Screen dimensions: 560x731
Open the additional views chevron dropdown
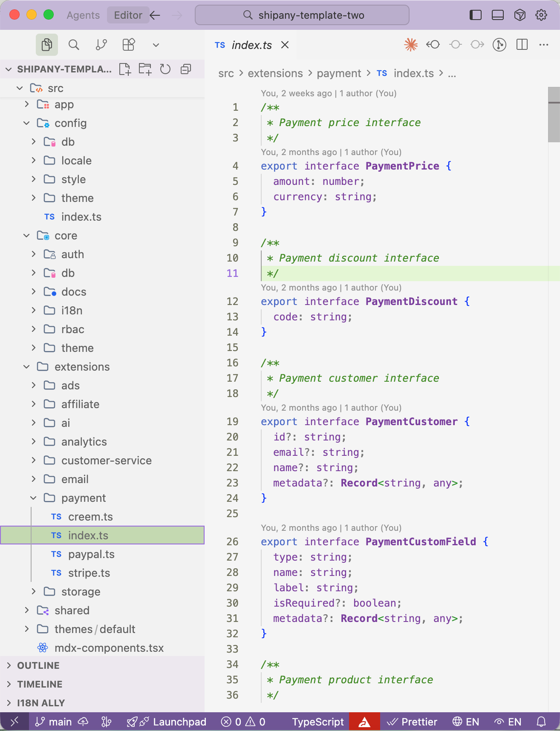[x=156, y=45]
